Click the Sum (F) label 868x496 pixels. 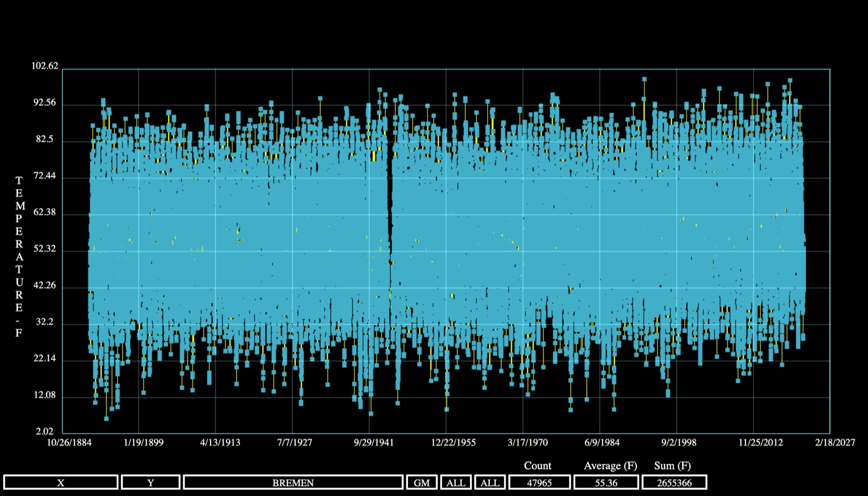[673, 466]
